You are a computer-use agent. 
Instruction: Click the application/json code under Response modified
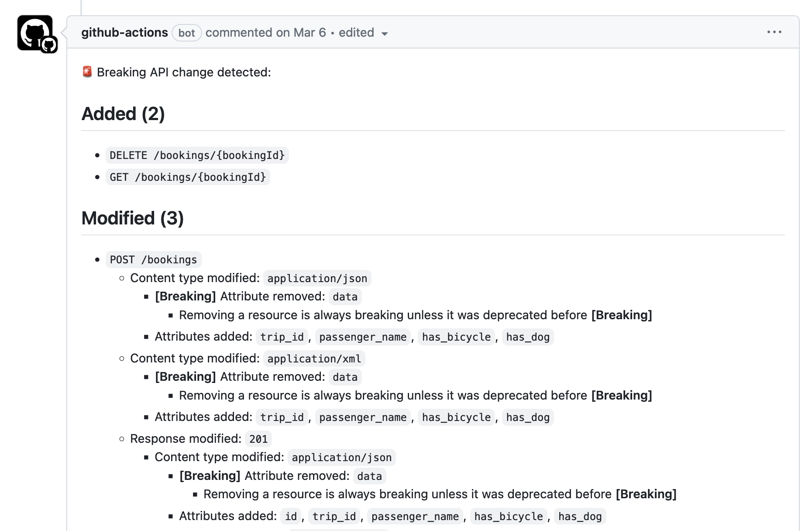[x=341, y=458]
